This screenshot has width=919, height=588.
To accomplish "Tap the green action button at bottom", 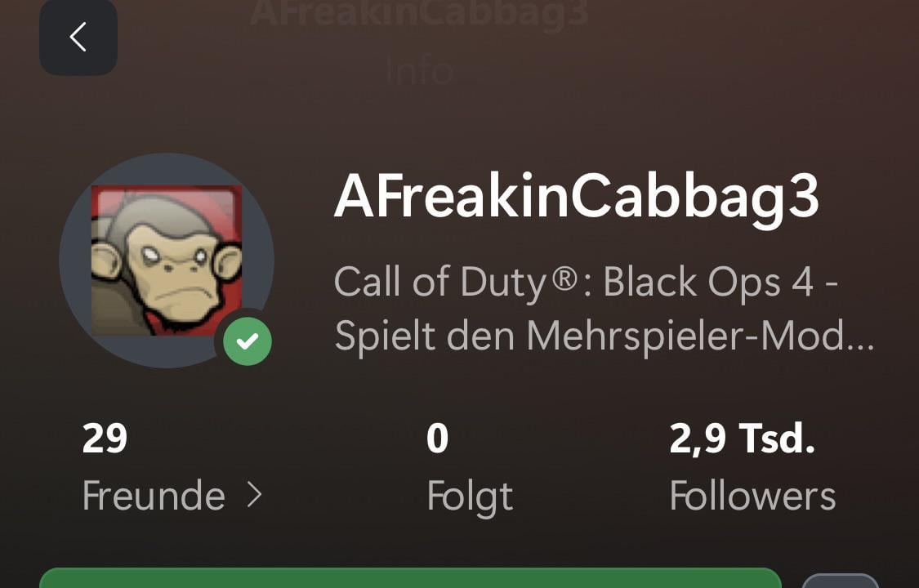I will [x=410, y=577].
